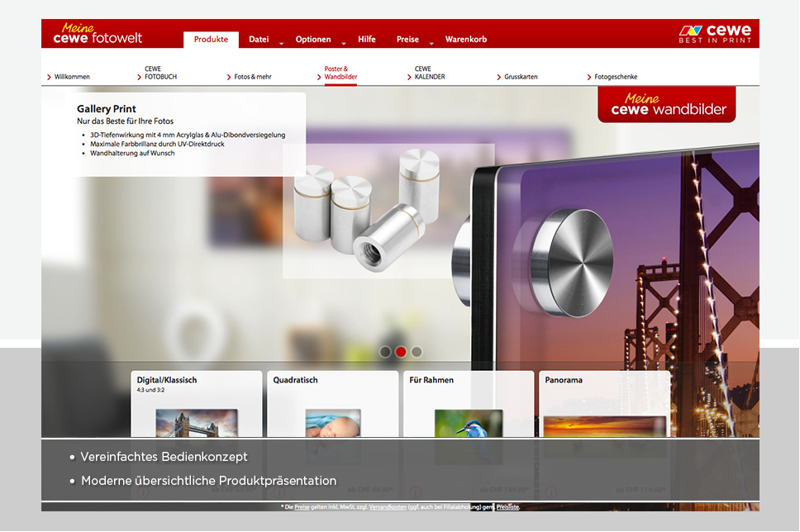Viewport: 800px width, 532px height.
Task: Select the red active slide dot
Action: pyautogui.click(x=401, y=352)
